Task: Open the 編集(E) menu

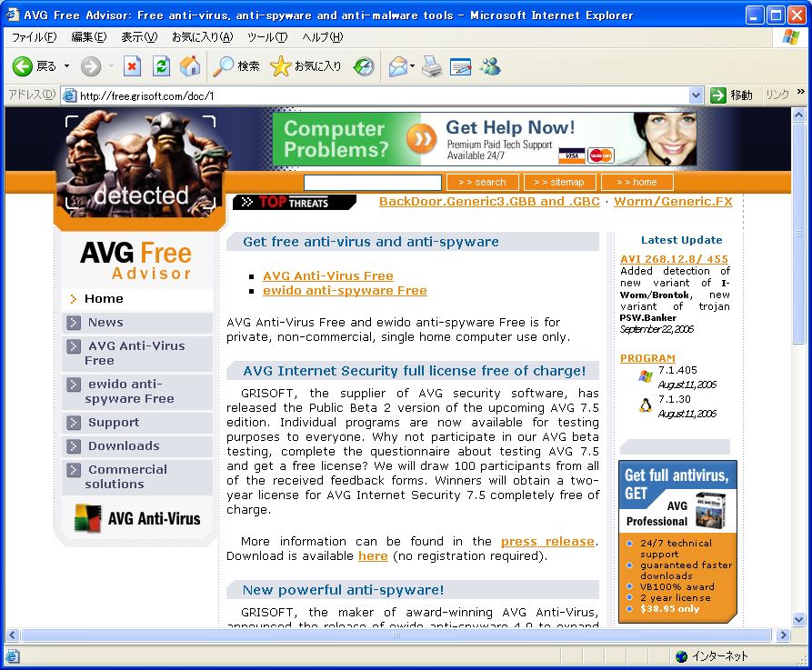Action: point(89,37)
